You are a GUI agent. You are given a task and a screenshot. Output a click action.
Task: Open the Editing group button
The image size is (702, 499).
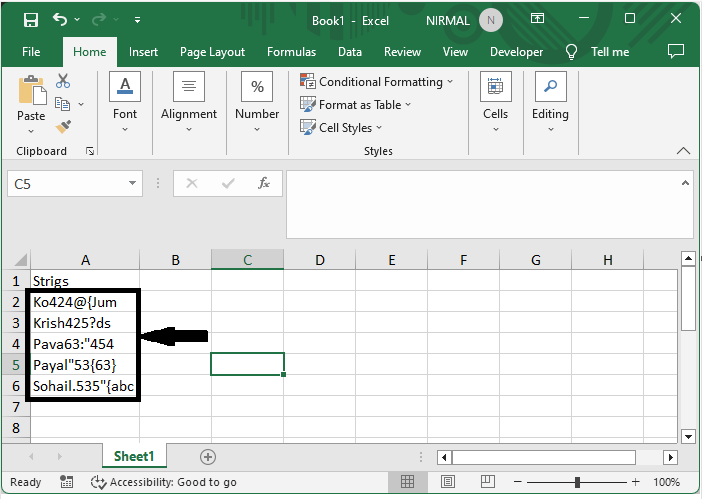[x=550, y=102]
